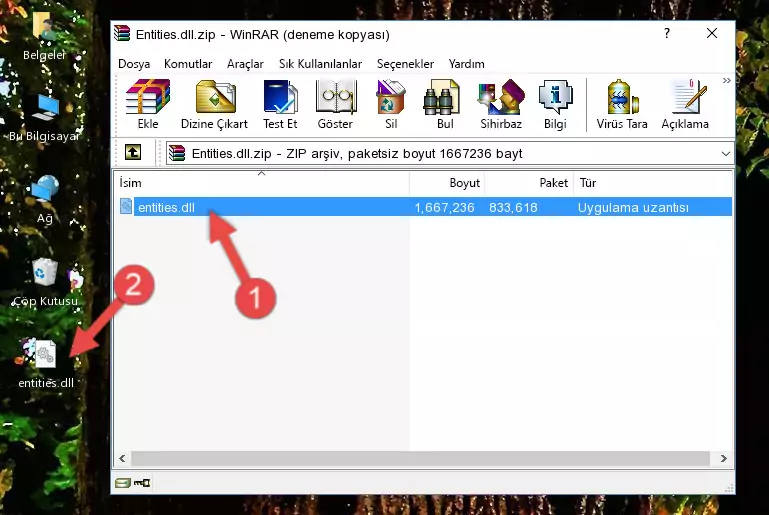Click the horizontal scrollbar track
The width and height of the screenshot is (769, 515).
coord(420,458)
